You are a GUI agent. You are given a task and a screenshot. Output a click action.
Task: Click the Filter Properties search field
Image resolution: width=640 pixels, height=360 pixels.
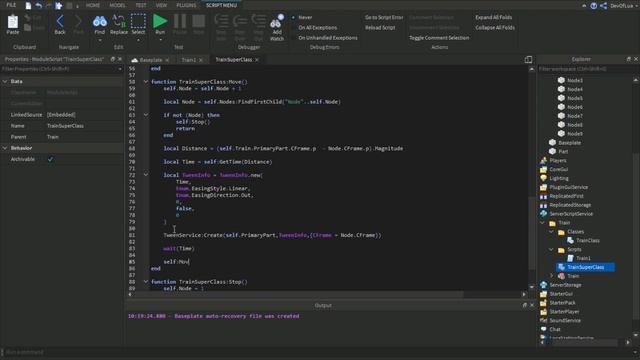[62, 69]
